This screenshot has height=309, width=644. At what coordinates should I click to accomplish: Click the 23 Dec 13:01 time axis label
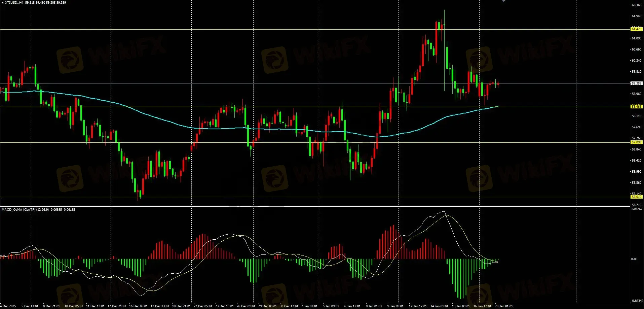pos(224,306)
